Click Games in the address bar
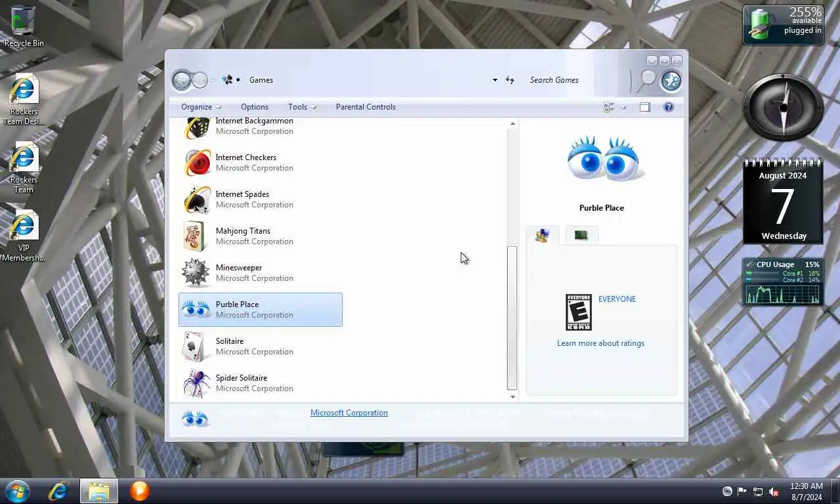This screenshot has height=504, width=840. [261, 80]
